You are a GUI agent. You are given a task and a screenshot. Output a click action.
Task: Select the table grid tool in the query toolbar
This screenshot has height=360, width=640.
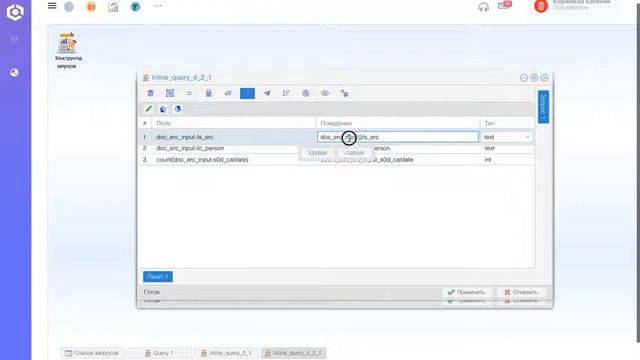tap(170, 93)
